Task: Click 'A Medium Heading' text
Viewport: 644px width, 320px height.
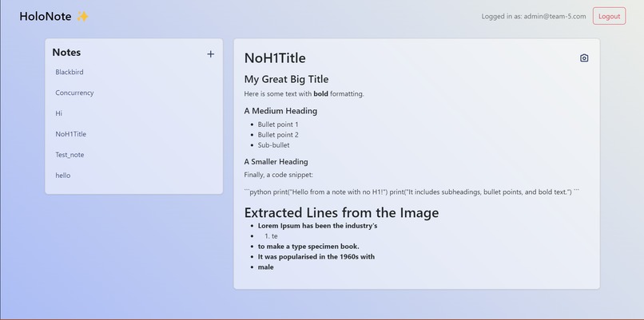Action: [280, 111]
